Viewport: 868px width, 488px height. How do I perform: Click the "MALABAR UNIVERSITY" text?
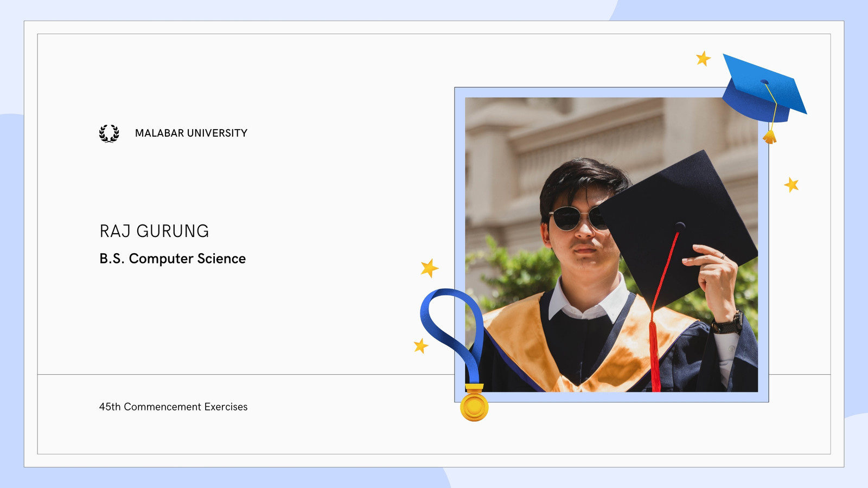191,133
